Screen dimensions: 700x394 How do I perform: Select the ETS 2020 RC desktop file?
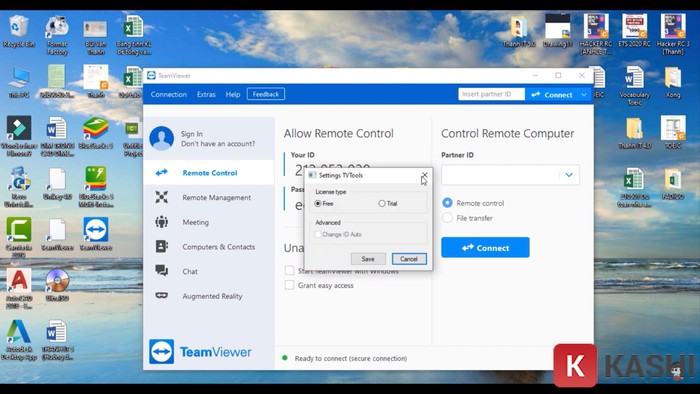click(634, 30)
